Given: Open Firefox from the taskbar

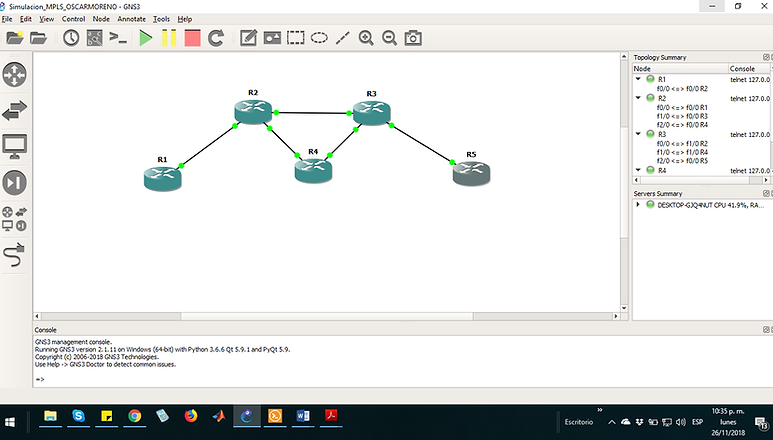Looking at the screenshot, I should 191,416.
